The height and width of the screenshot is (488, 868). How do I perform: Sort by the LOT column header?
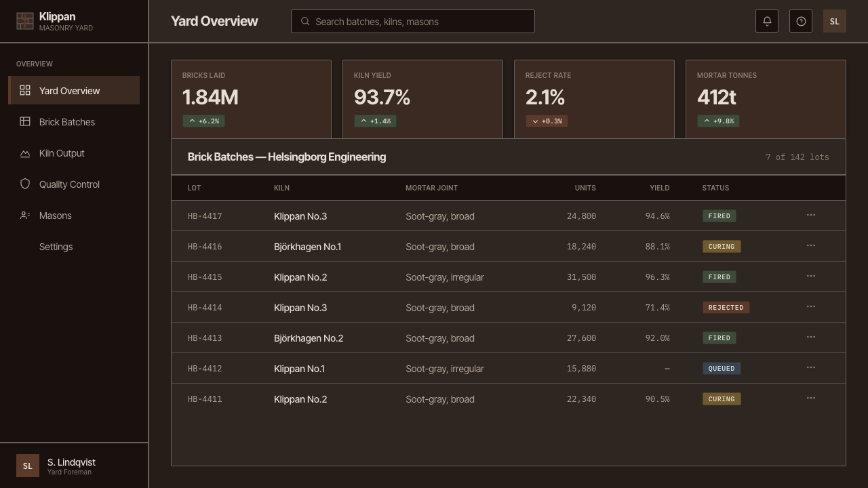[x=195, y=188]
